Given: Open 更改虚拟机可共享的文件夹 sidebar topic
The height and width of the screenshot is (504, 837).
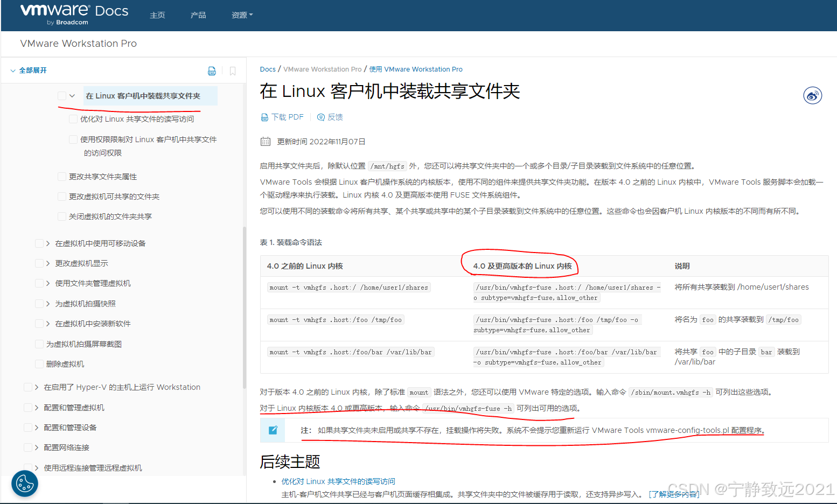Looking at the screenshot, I should coord(114,197).
